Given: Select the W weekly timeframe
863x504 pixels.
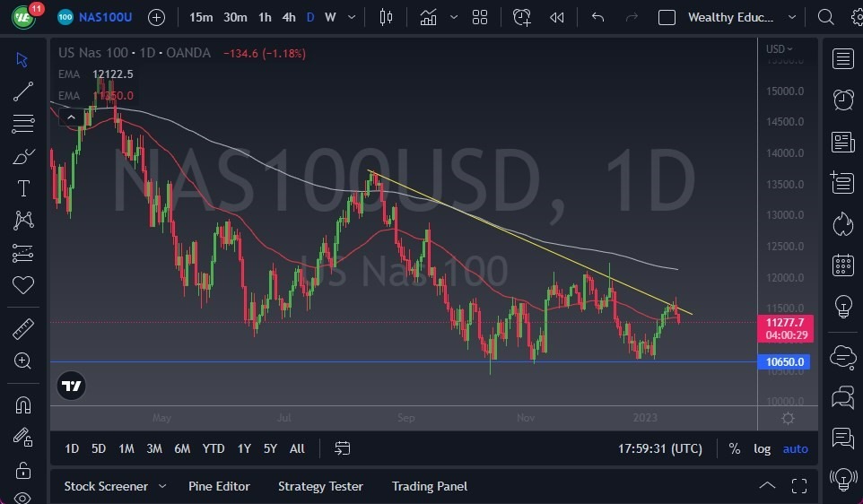Looking at the screenshot, I should pyautogui.click(x=330, y=18).
